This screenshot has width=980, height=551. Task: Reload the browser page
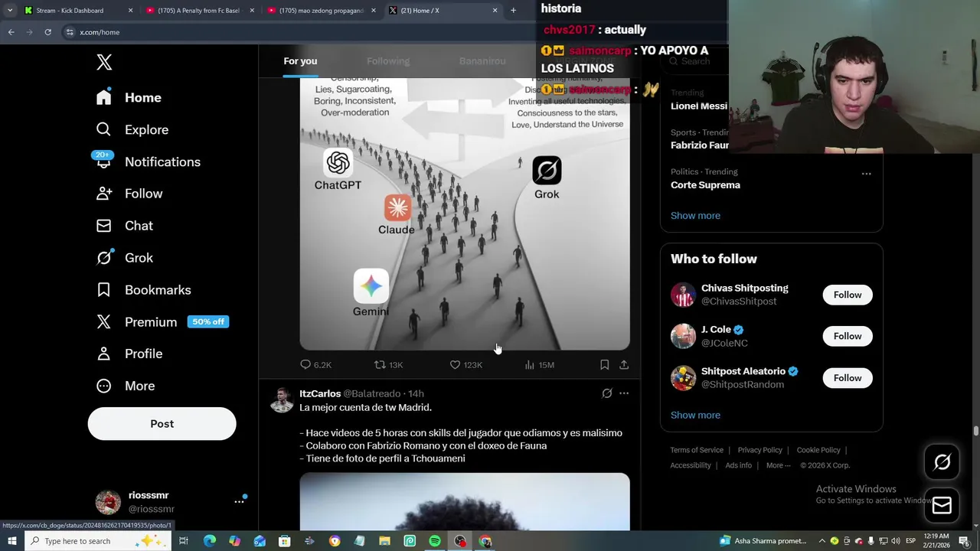click(x=47, y=32)
